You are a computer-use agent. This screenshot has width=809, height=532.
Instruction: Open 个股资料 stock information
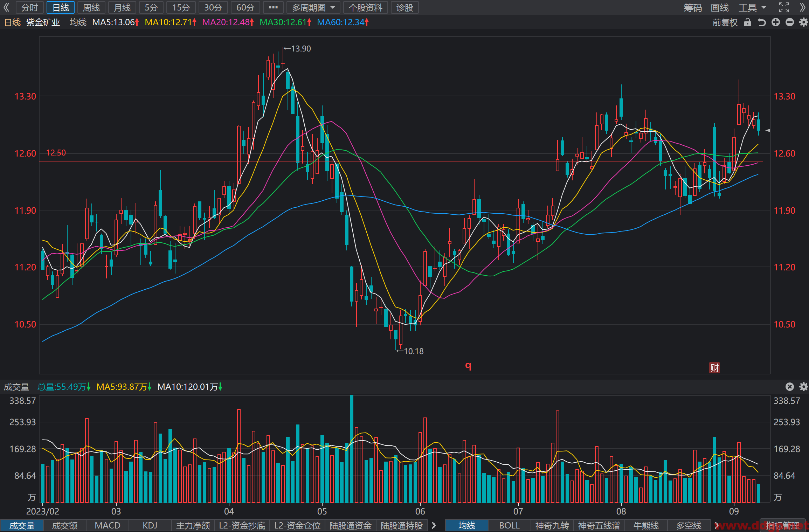click(x=366, y=7)
